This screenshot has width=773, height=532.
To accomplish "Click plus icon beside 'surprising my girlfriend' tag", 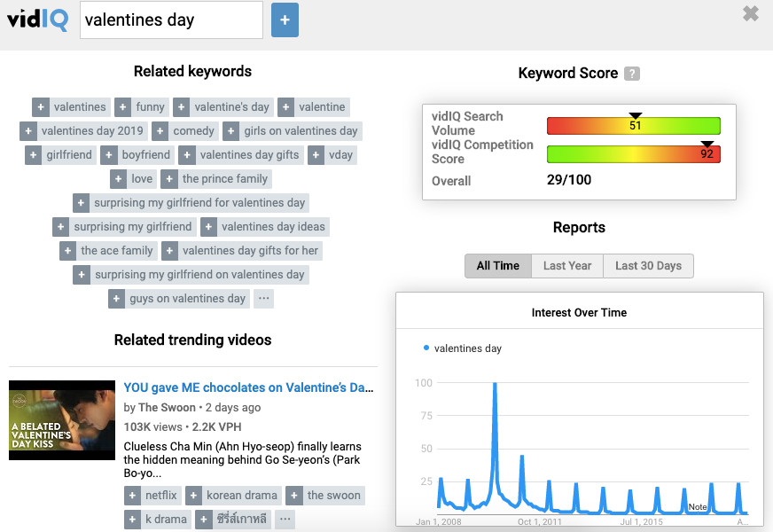I will point(60,227).
